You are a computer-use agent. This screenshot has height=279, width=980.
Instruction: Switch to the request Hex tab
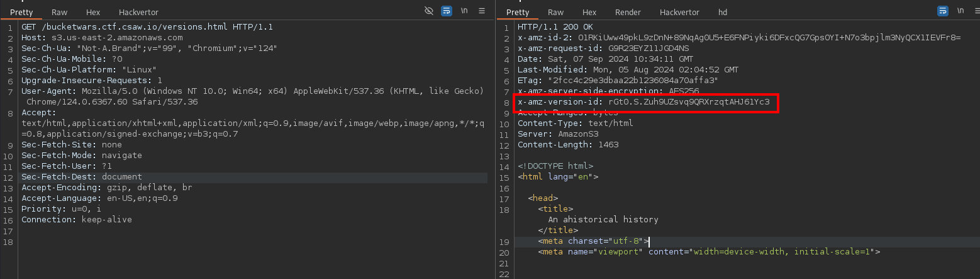(93, 13)
